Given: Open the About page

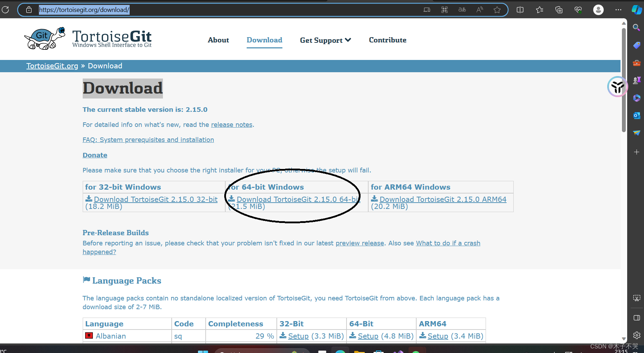Looking at the screenshot, I should point(218,40).
